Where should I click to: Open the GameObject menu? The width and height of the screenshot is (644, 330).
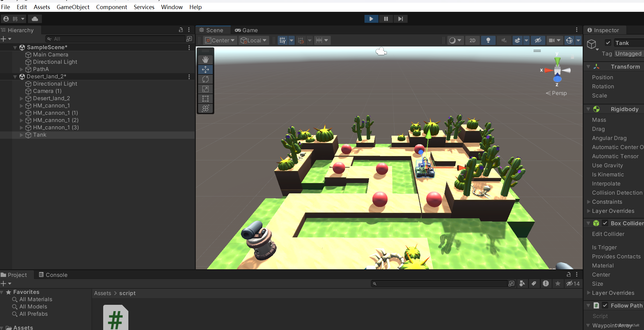click(73, 7)
